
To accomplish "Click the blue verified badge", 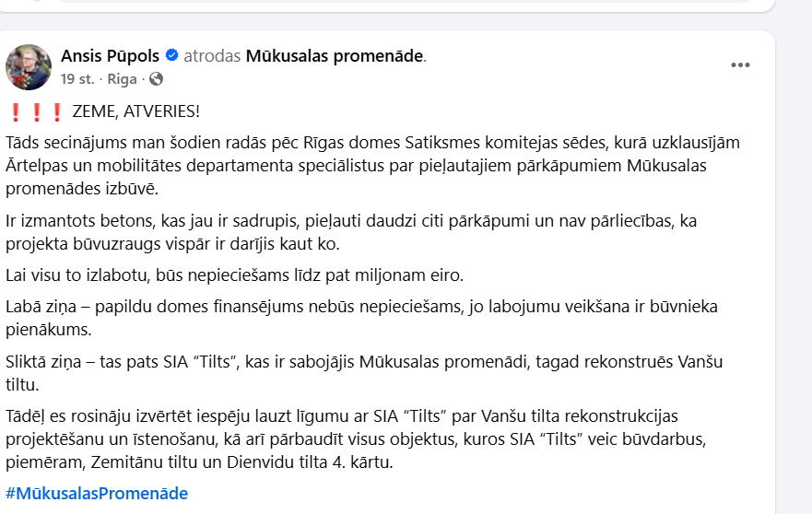I will 171,56.
